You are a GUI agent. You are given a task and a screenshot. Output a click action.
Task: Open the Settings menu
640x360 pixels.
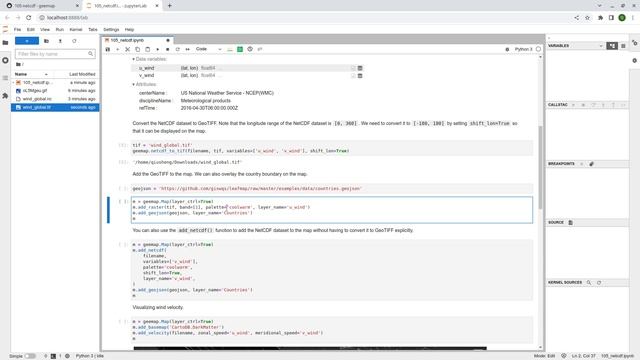(x=111, y=29)
